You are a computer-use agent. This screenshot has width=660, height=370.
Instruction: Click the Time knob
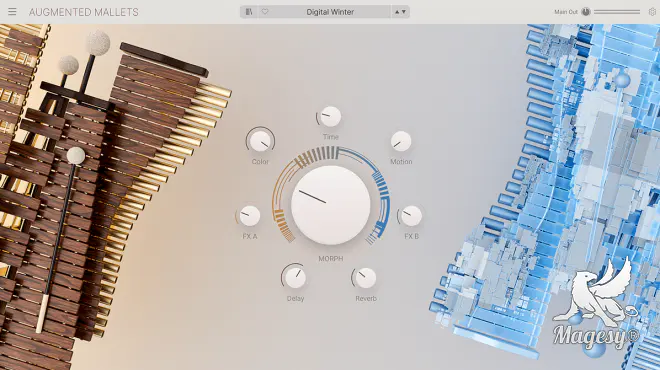coord(330,117)
